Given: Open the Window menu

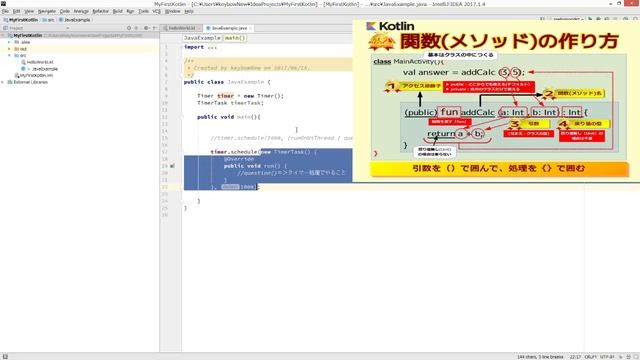Looking at the screenshot, I should click(x=172, y=11).
